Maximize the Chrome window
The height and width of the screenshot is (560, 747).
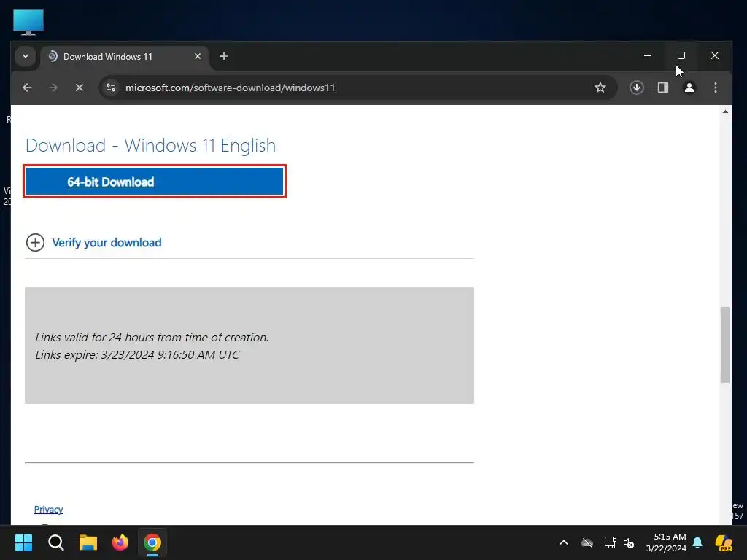tap(681, 55)
